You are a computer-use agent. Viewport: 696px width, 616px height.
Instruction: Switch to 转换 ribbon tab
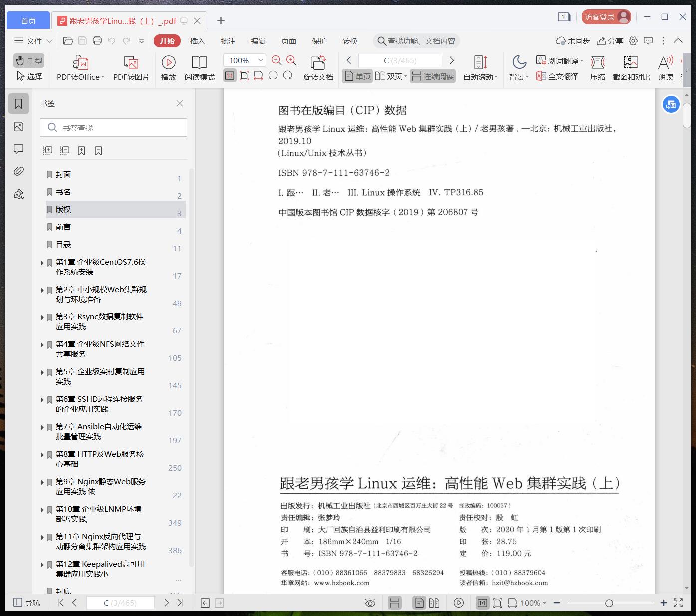(x=350, y=41)
